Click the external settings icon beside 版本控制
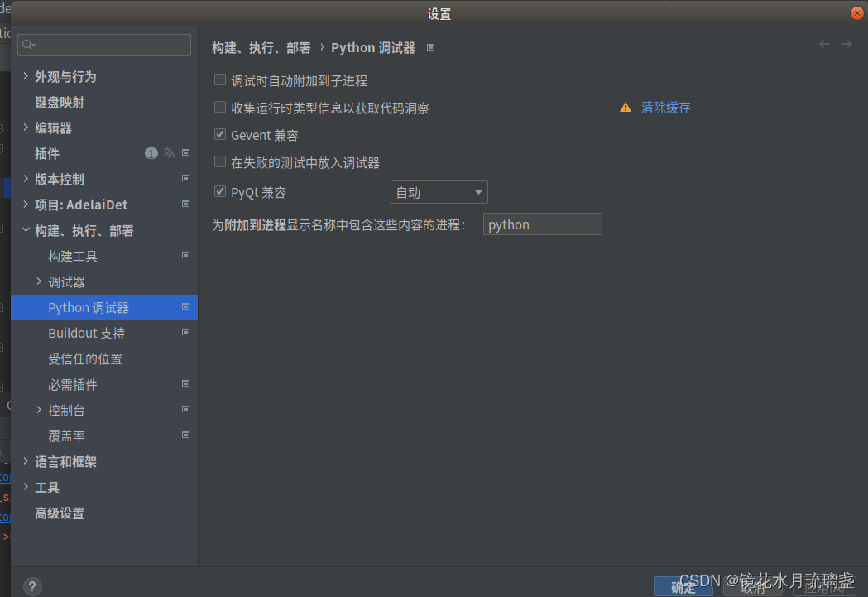868x597 pixels. click(185, 179)
